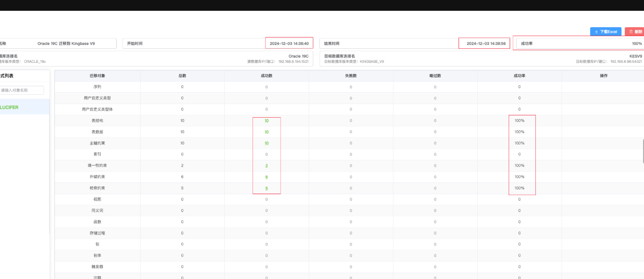
Task: Select the LUCIFER schema in the sidebar
Action: tap(10, 107)
